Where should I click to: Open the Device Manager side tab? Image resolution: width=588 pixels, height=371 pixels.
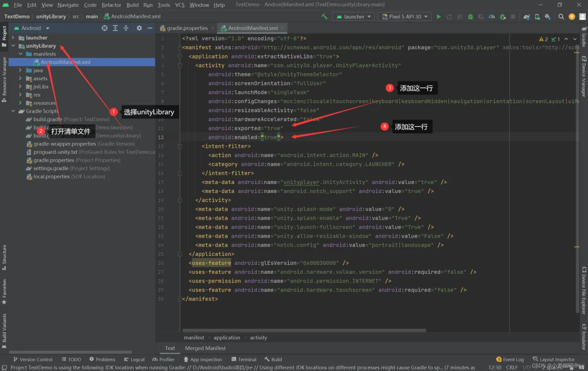pos(584,76)
